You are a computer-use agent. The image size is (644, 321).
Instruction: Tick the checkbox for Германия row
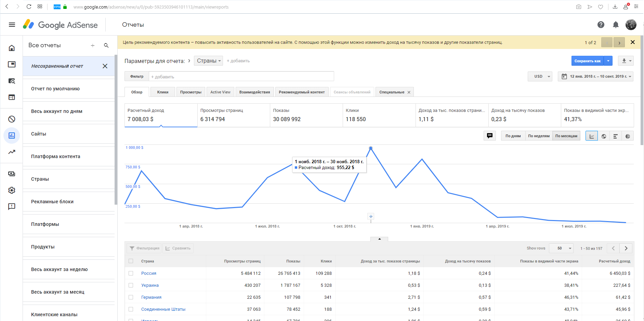pyautogui.click(x=131, y=297)
